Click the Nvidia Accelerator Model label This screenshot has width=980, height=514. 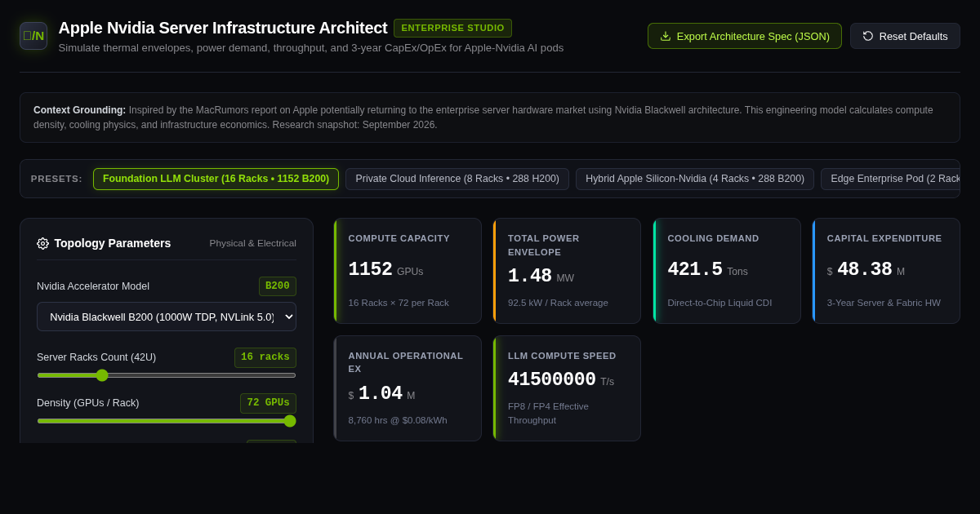tap(93, 286)
